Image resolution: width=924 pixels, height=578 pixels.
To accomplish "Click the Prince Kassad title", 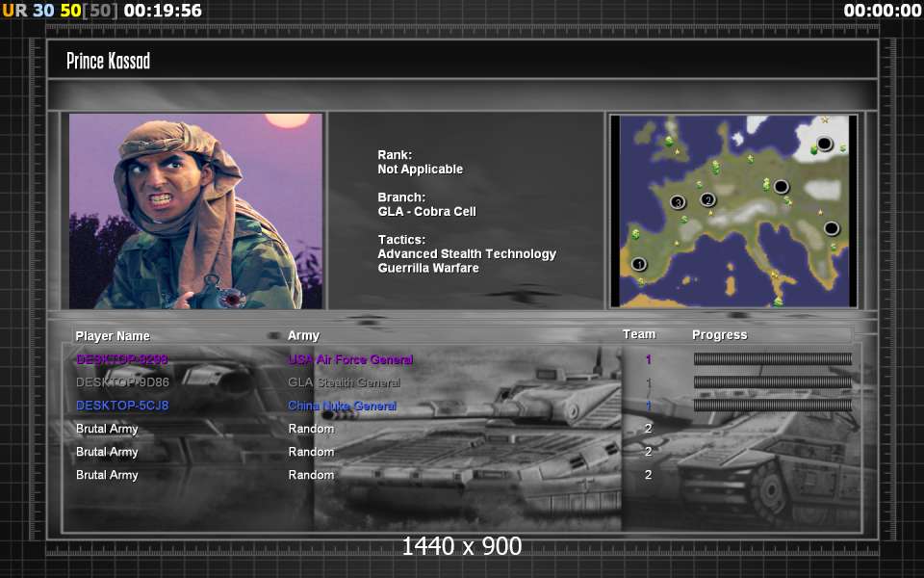I will pos(109,60).
